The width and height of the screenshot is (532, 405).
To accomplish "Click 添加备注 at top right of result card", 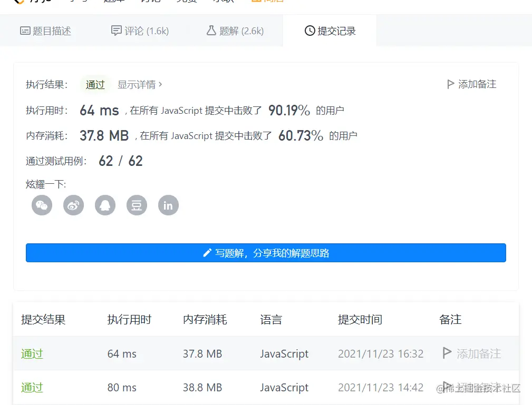I will (x=471, y=84).
